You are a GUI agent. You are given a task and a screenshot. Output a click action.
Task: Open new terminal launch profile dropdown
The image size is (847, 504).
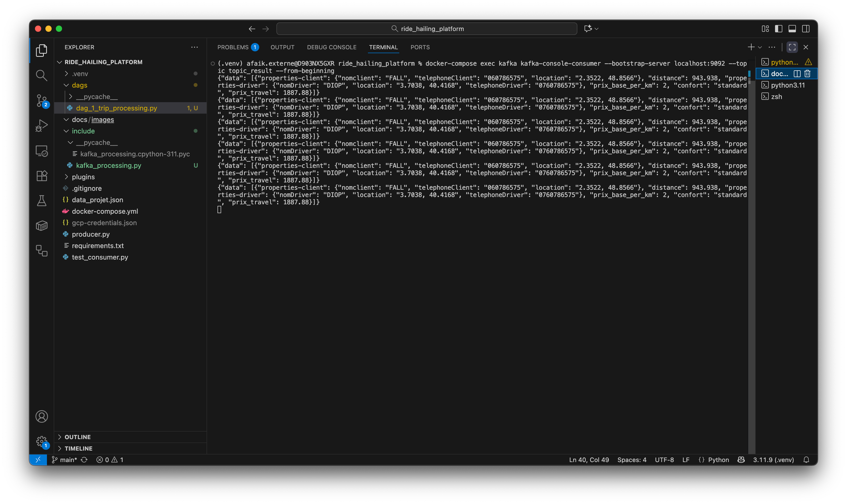pyautogui.click(x=760, y=47)
